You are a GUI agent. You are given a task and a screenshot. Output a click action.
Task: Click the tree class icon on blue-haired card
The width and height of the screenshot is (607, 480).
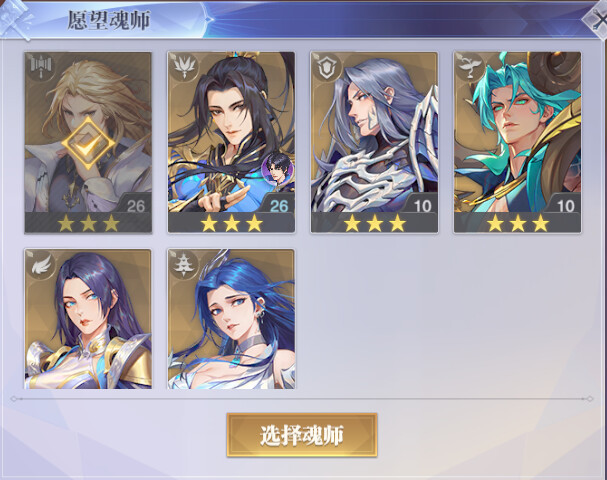click(x=184, y=265)
